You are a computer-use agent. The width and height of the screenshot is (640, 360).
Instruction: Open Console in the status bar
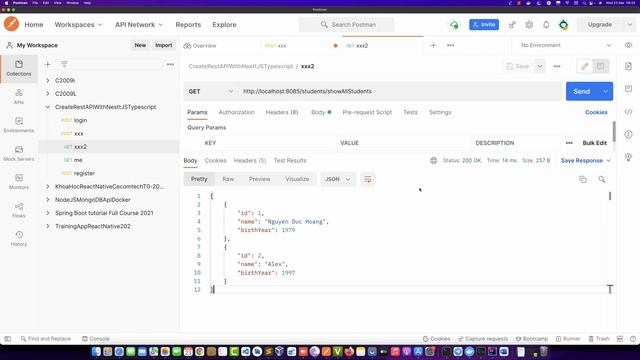click(96, 339)
